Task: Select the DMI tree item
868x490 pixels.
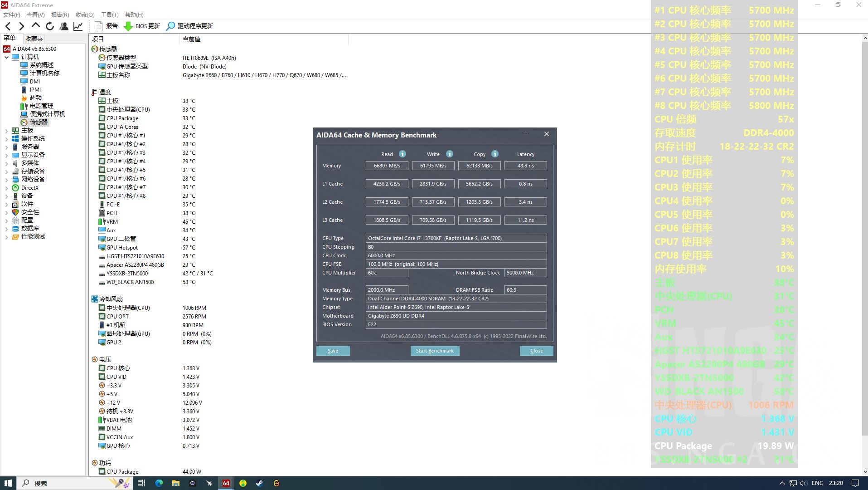Action: coord(35,82)
